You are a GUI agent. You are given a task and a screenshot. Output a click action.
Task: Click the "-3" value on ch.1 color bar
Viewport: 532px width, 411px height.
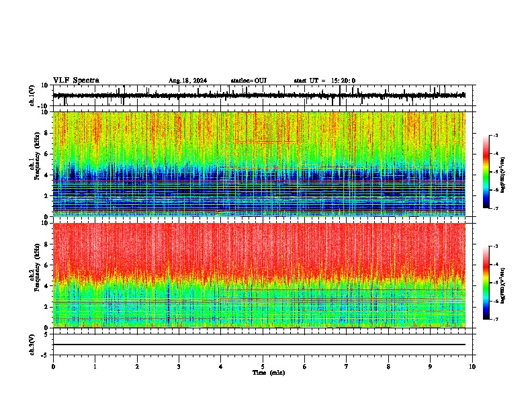click(496, 135)
